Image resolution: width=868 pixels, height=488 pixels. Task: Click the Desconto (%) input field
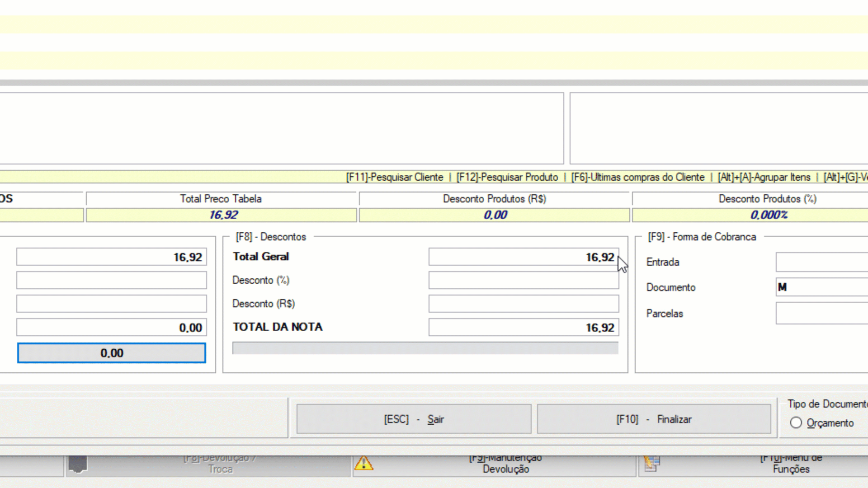[524, 280]
